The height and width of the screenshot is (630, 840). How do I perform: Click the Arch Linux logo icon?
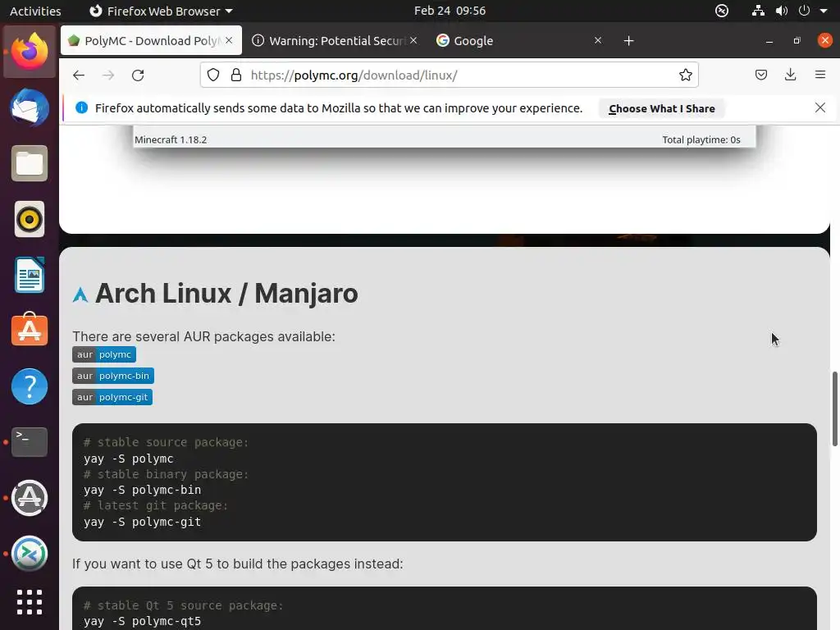[80, 294]
